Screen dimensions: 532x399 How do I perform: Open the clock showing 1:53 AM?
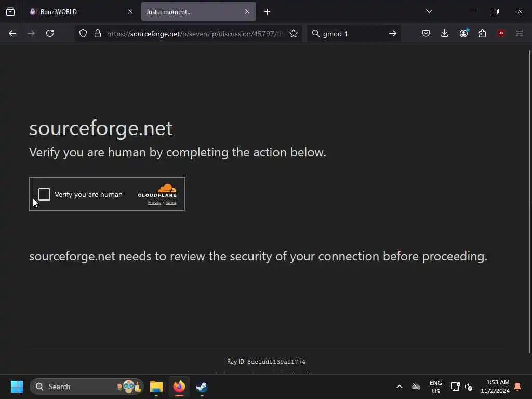pyautogui.click(x=495, y=387)
